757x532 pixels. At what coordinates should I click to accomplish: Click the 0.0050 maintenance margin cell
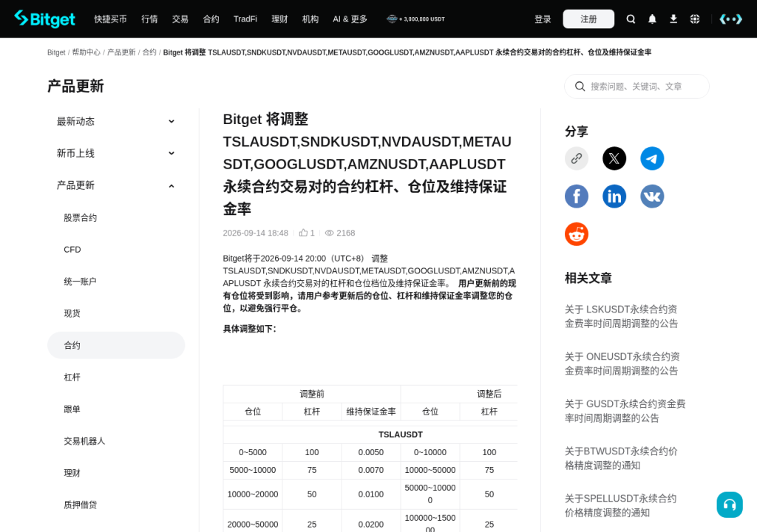click(x=371, y=452)
